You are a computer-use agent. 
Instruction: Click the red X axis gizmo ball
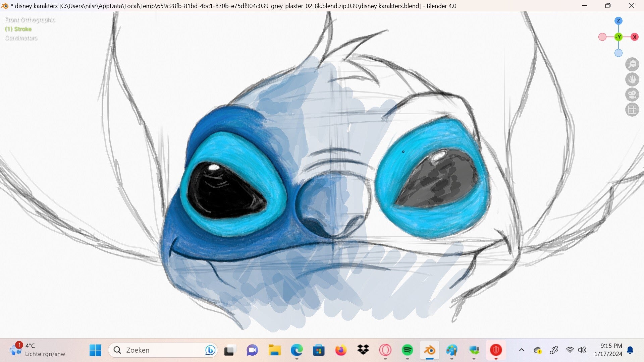(x=634, y=37)
